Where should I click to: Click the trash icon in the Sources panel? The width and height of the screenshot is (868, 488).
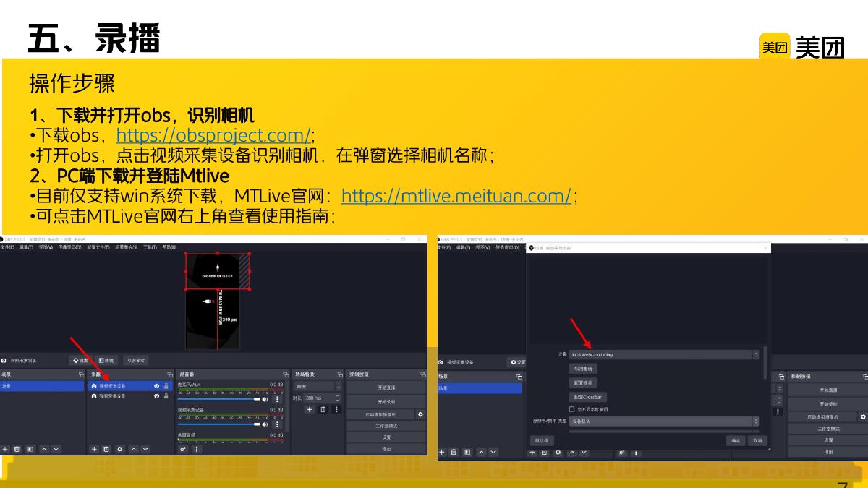(106, 449)
